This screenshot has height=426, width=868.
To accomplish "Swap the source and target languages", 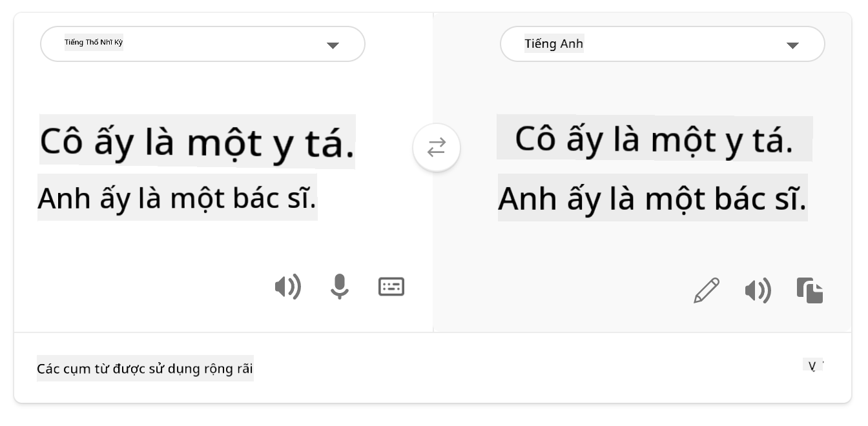I will 437,148.
